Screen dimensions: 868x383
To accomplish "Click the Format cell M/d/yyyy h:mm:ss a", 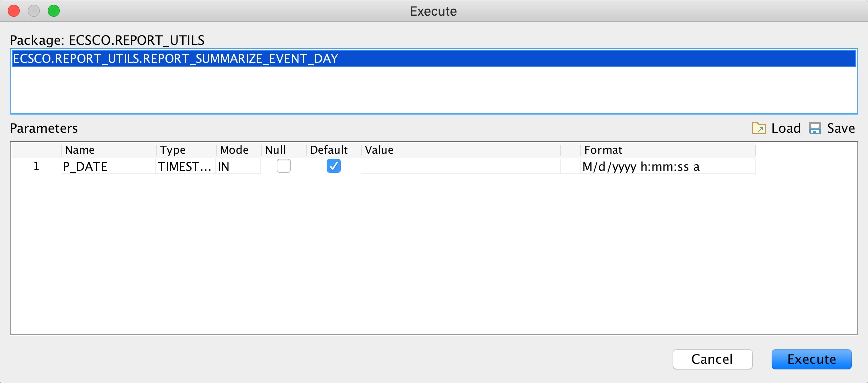I will (x=641, y=166).
